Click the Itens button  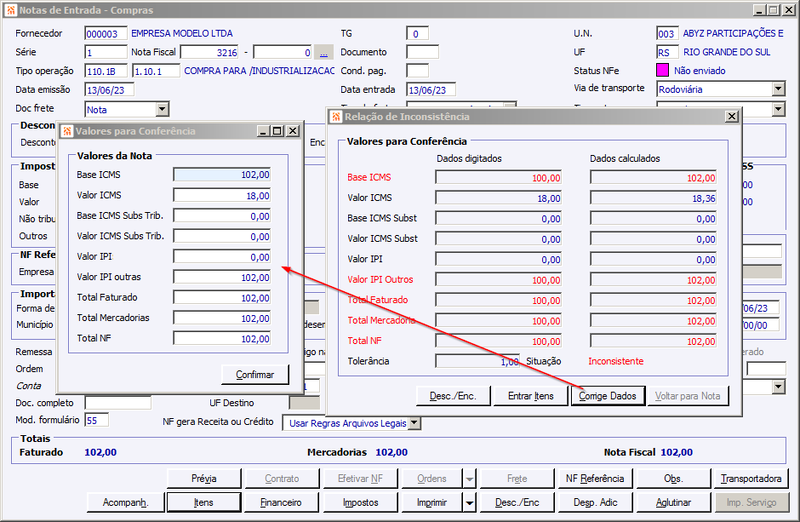(204, 503)
